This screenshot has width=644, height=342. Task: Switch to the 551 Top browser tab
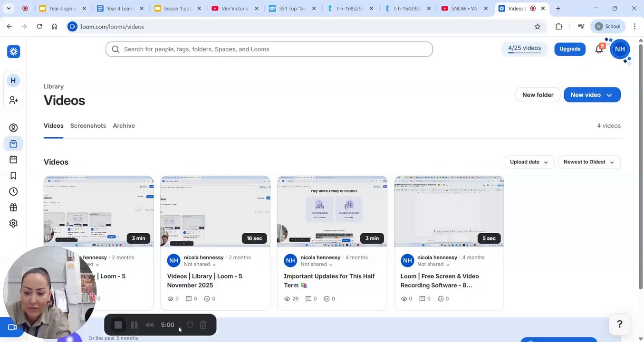point(293,9)
